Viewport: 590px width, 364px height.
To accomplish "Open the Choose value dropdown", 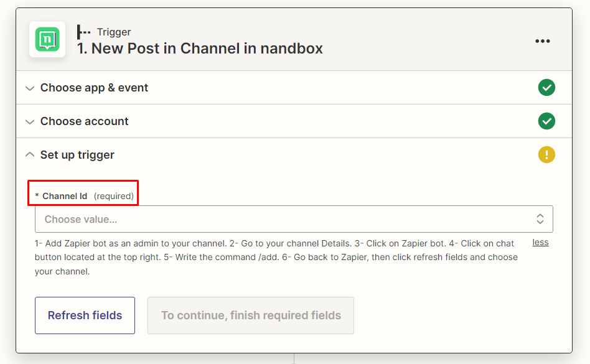I will [286, 219].
